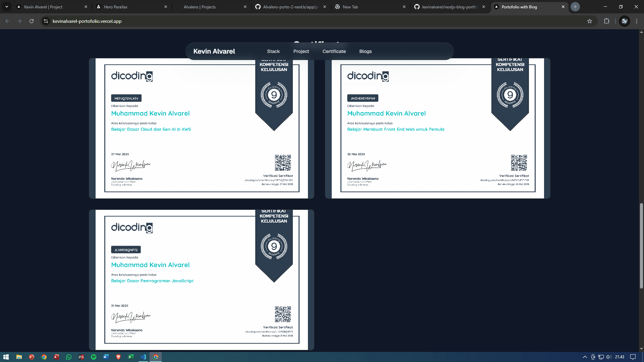Click the browser extensions puzzle icon

(607, 21)
